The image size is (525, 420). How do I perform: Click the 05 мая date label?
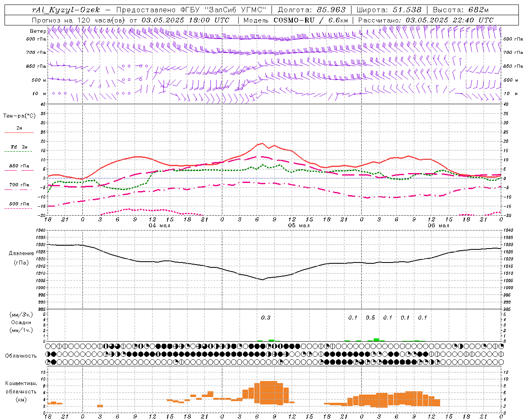[x=299, y=226]
